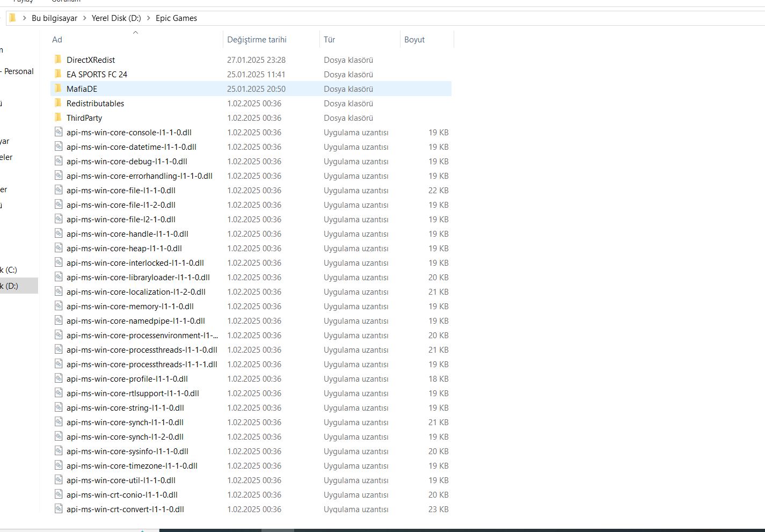Click the 22 KB size cell
This screenshot has width=765, height=532.
438,190
